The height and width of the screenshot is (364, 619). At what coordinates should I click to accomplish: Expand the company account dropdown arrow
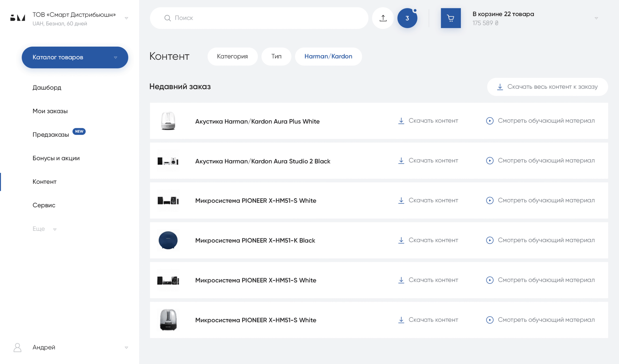(x=126, y=18)
